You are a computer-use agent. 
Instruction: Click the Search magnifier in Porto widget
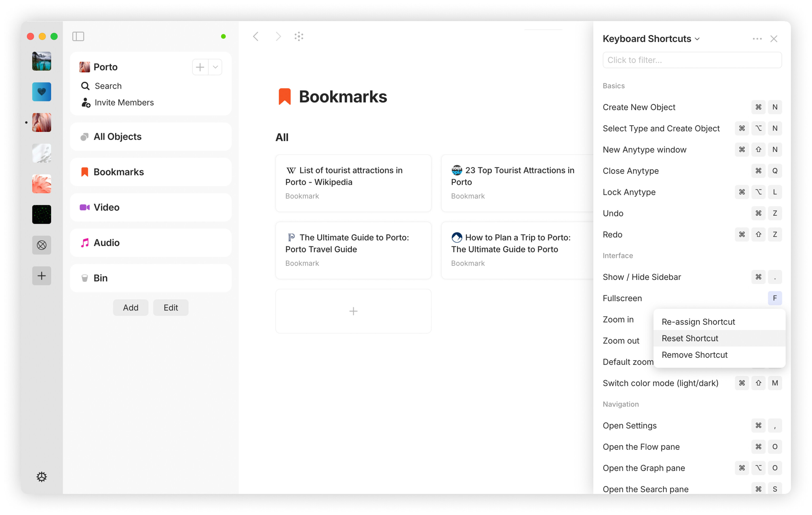pyautogui.click(x=85, y=86)
